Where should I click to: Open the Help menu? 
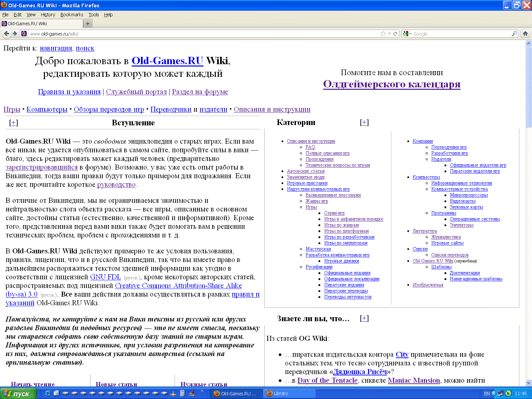pyautogui.click(x=108, y=15)
